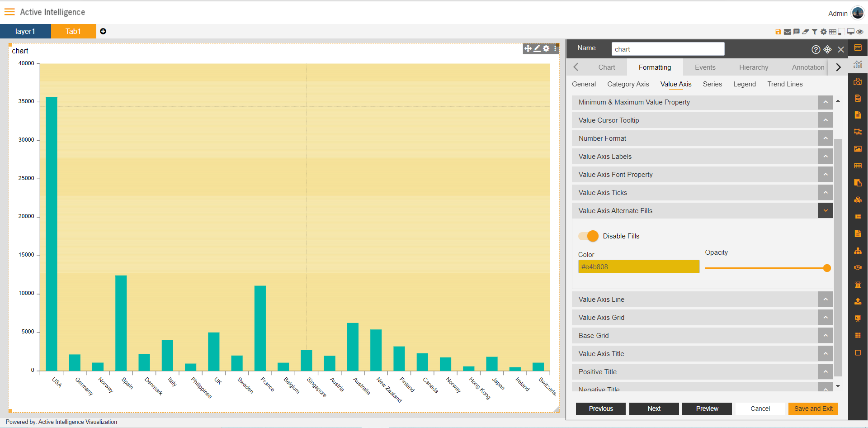Click the Previous button

point(601,409)
